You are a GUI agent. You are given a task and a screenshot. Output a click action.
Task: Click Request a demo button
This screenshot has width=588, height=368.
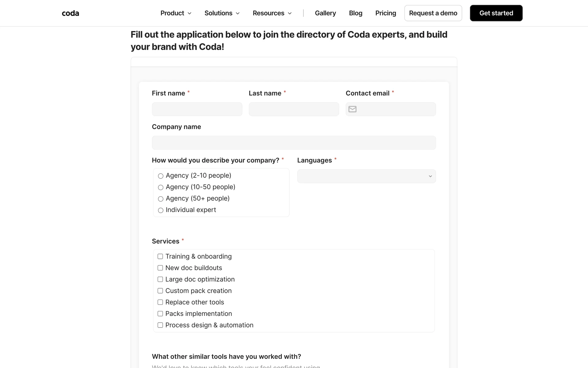[433, 13]
